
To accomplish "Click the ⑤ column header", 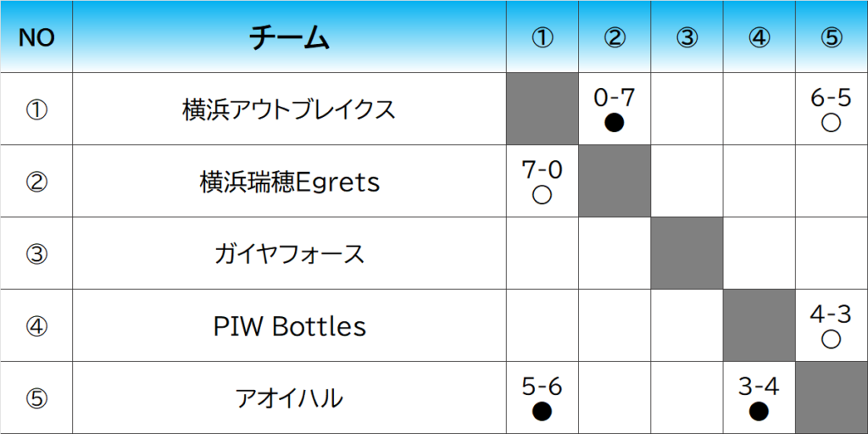I will 832,37.
